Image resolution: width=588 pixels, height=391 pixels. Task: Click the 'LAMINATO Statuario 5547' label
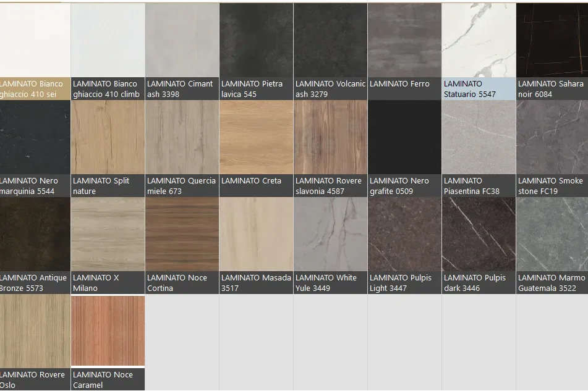[479, 89]
